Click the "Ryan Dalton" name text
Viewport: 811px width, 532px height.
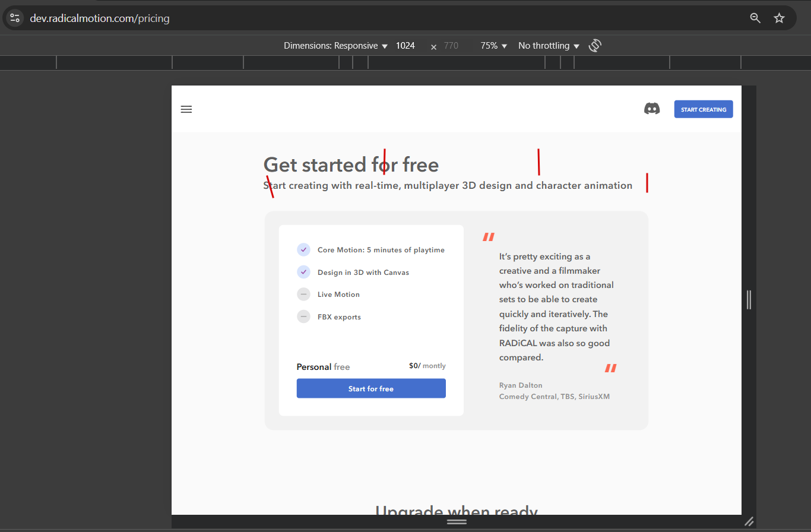(x=521, y=385)
